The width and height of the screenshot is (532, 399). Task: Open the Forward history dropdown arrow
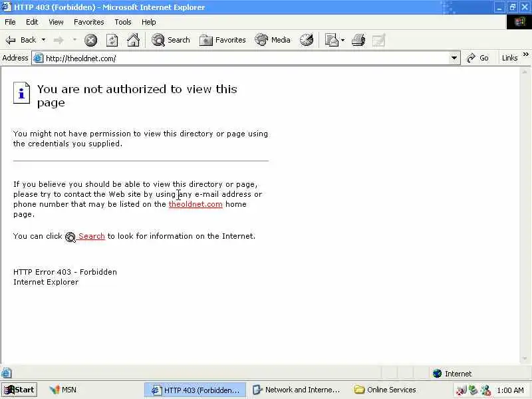click(74, 40)
